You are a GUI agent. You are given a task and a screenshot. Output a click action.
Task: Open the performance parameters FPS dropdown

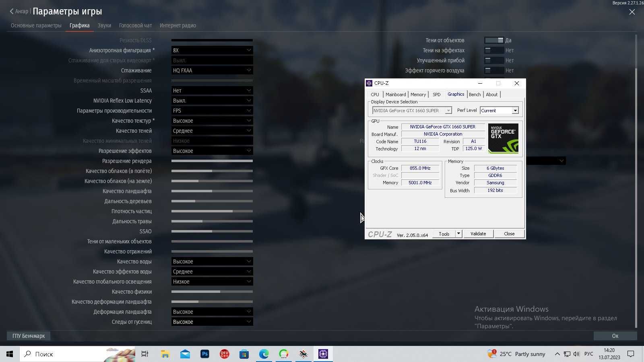212,111
